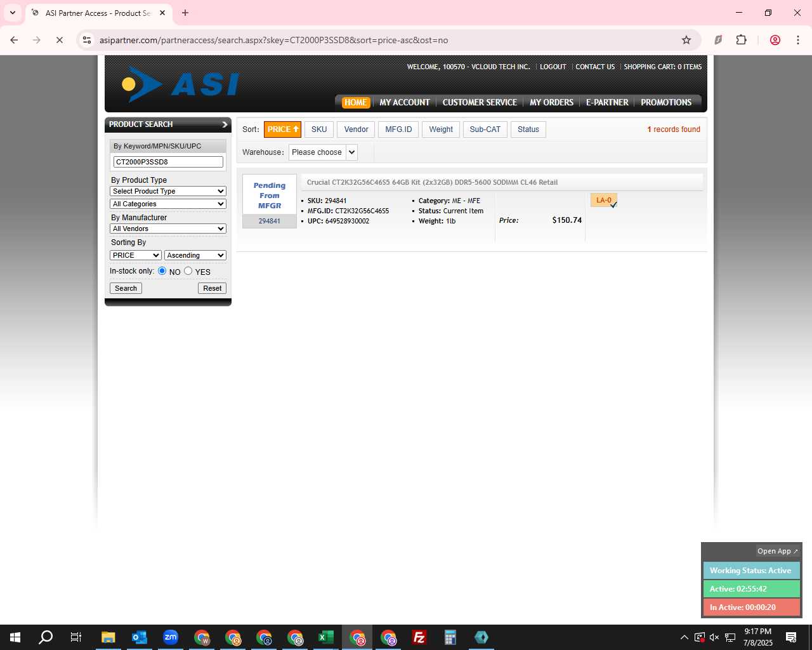Click the LOGOUT link
The height and width of the screenshot is (650, 812).
(553, 67)
